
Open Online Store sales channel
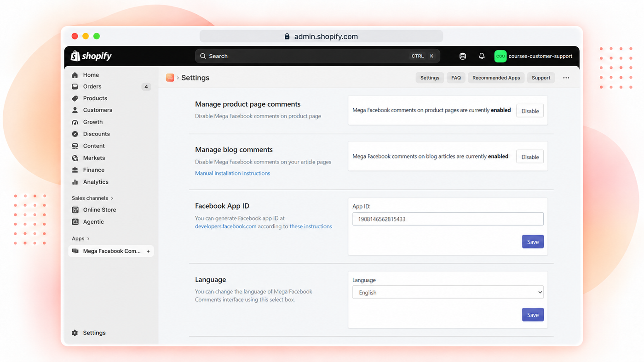click(x=99, y=210)
